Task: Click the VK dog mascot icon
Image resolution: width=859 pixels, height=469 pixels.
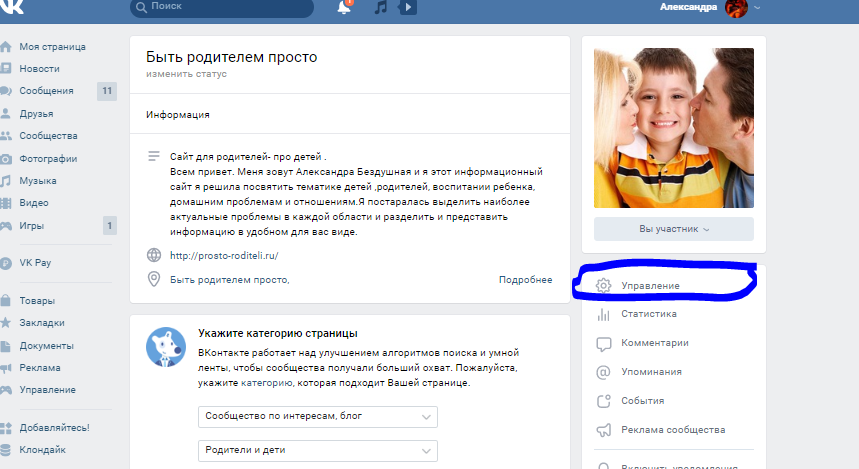Action: coord(166,347)
